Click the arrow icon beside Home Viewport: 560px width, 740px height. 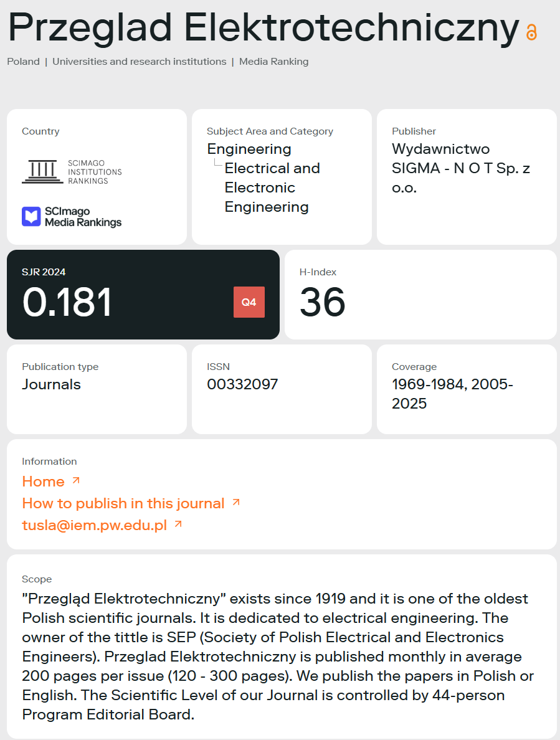[76, 480]
